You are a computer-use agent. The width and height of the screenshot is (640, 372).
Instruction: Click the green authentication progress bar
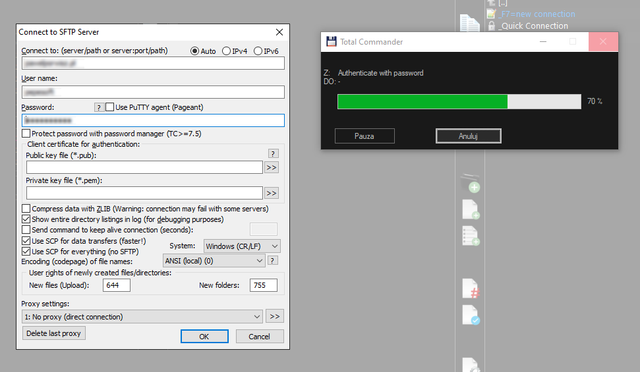[459, 102]
